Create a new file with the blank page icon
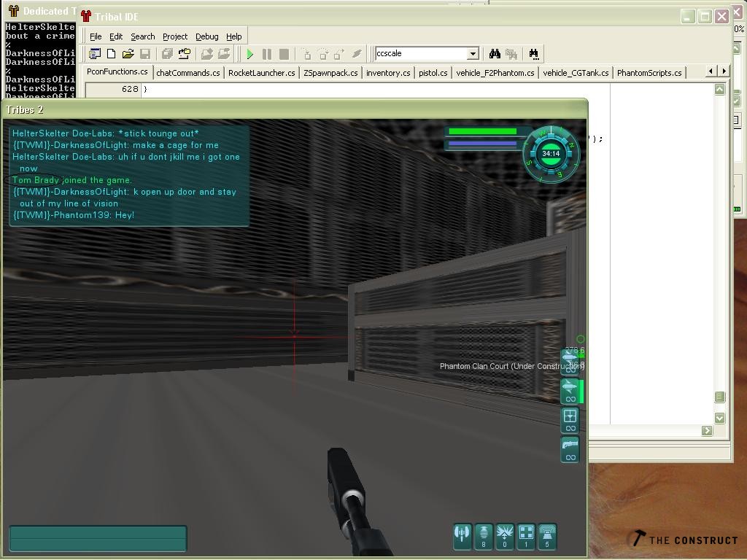The image size is (747, 560). pos(112,54)
